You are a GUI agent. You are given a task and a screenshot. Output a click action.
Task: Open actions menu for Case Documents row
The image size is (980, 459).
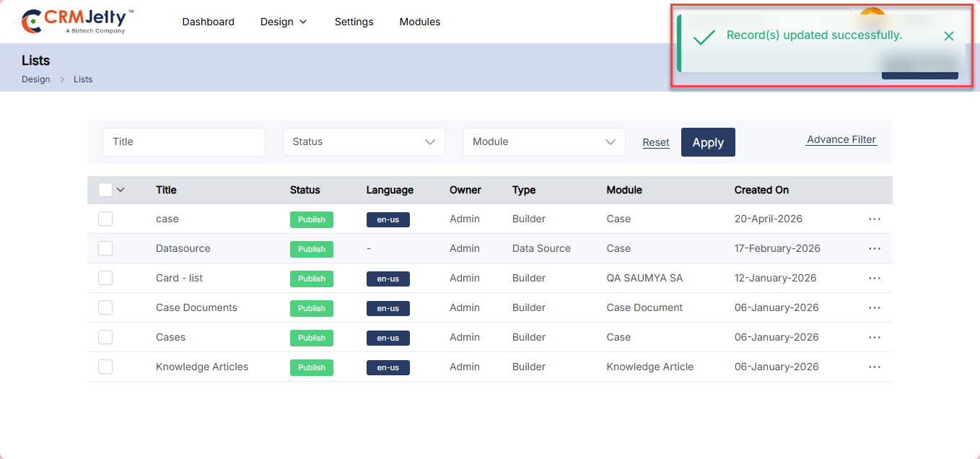(x=875, y=307)
